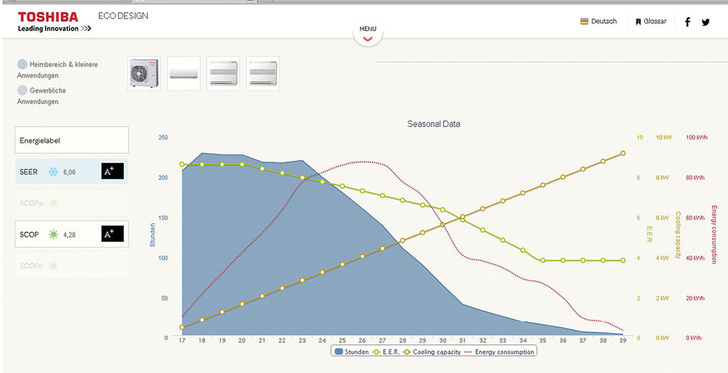The image size is (728, 373).
Task: Open the Twitter bird icon
Action: click(706, 22)
